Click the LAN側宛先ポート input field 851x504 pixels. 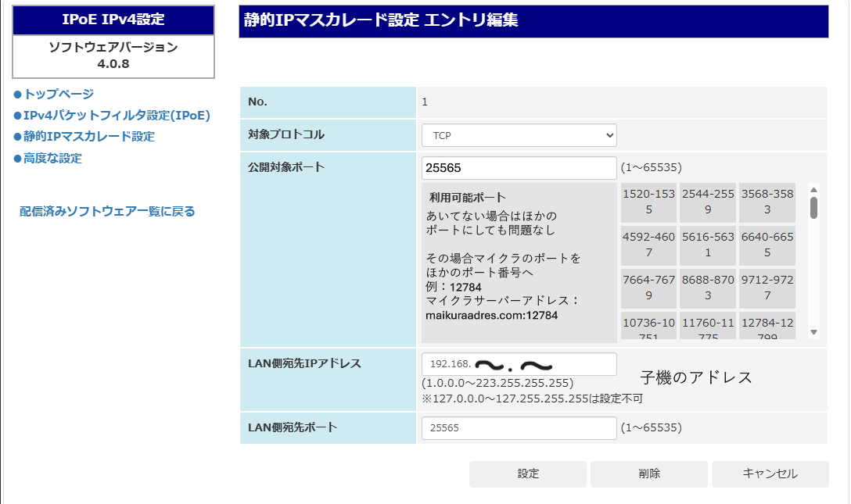pos(519,428)
